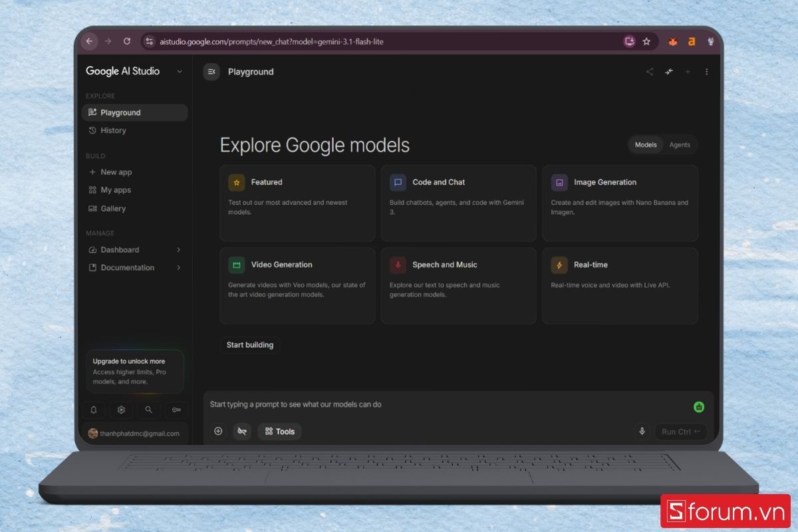Viewport: 798px width, 532px height.
Task: Open the Video Generation card
Action: coord(297,286)
